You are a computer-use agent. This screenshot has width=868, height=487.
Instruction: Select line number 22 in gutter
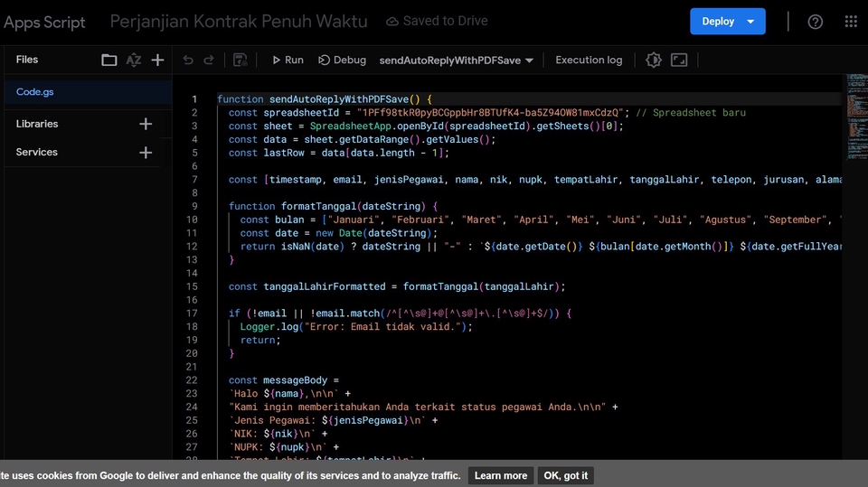point(192,380)
